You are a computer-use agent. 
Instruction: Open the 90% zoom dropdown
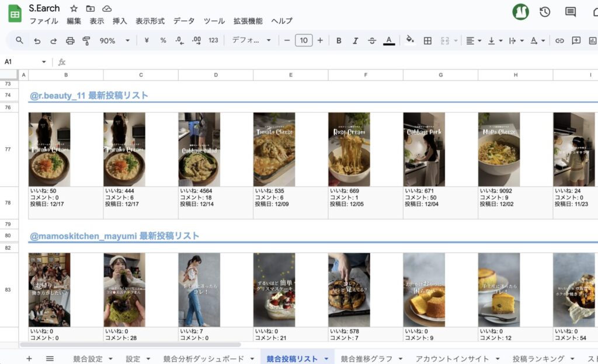click(114, 41)
